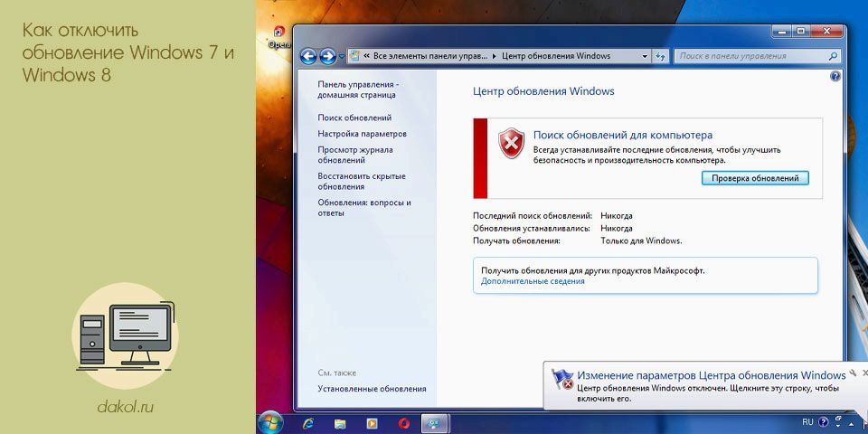The height and width of the screenshot is (434, 868).
Task: Open 'Просмотр журнала обновлений' link
Action: (x=354, y=155)
